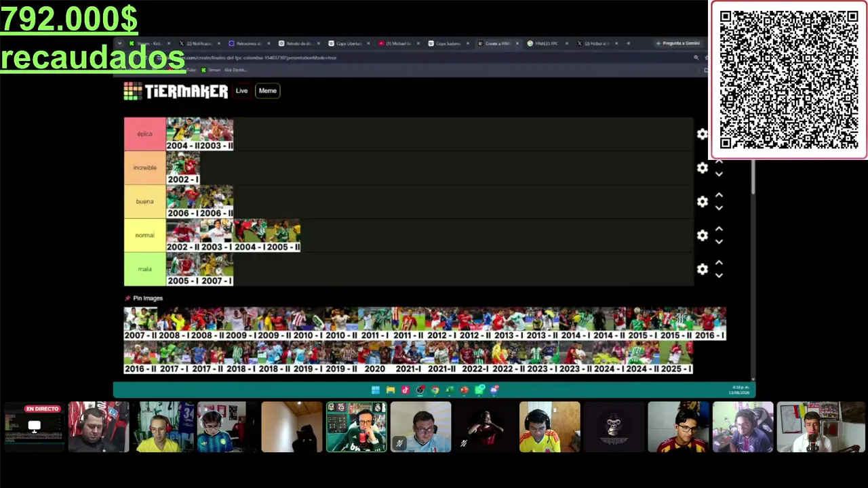Switch to the Patrocinios browser tab
This screenshot has height=488, width=868.
249,43
